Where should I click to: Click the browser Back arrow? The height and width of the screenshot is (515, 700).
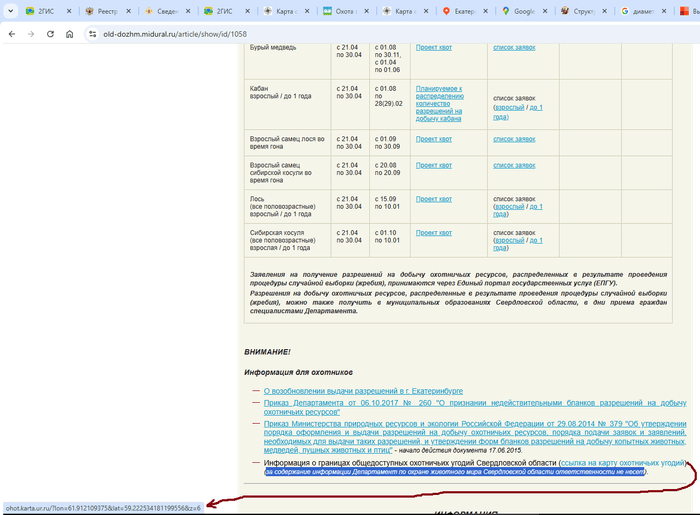click(11, 33)
